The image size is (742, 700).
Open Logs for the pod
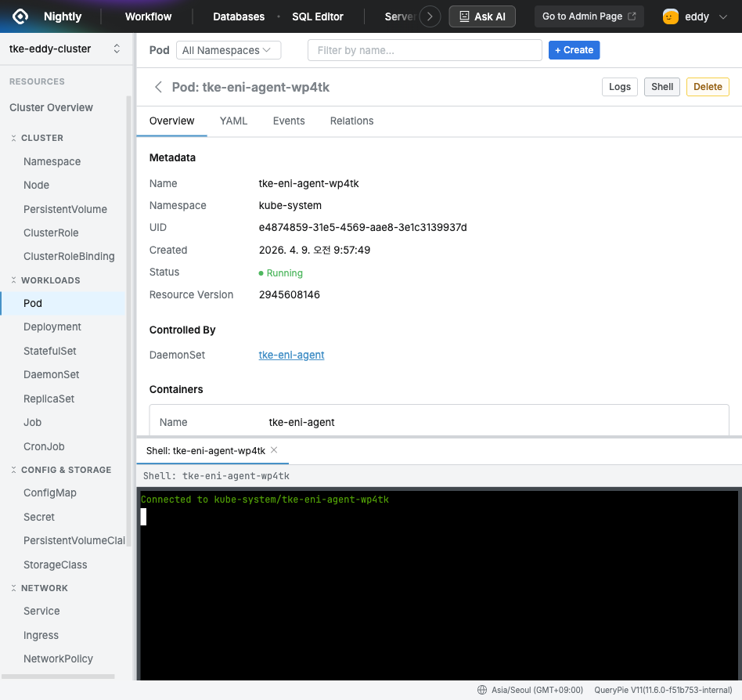tap(619, 87)
